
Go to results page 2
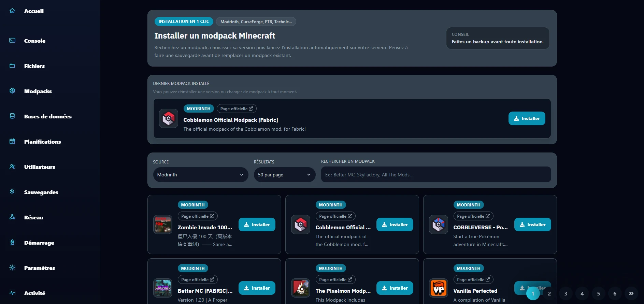(549, 293)
